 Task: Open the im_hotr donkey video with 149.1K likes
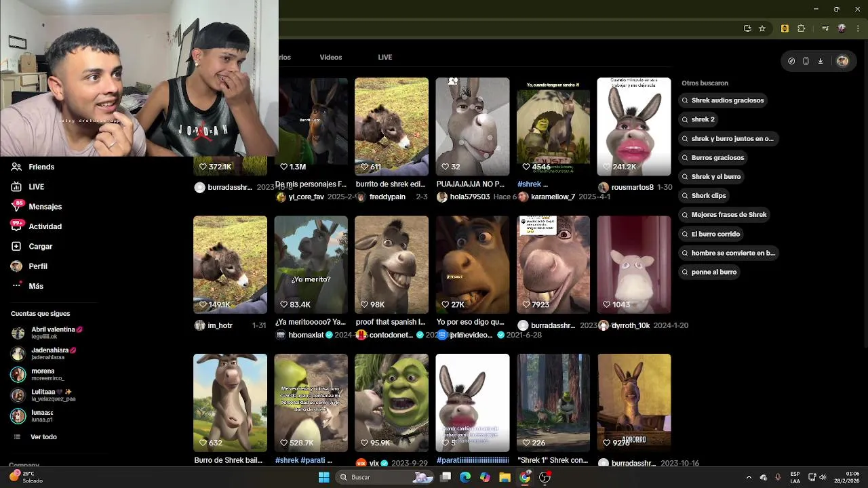coord(230,265)
